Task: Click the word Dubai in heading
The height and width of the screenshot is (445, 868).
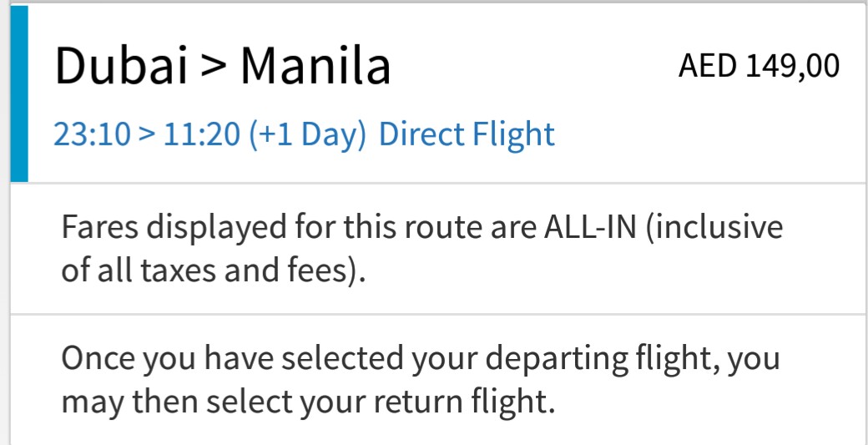Action: (122, 67)
